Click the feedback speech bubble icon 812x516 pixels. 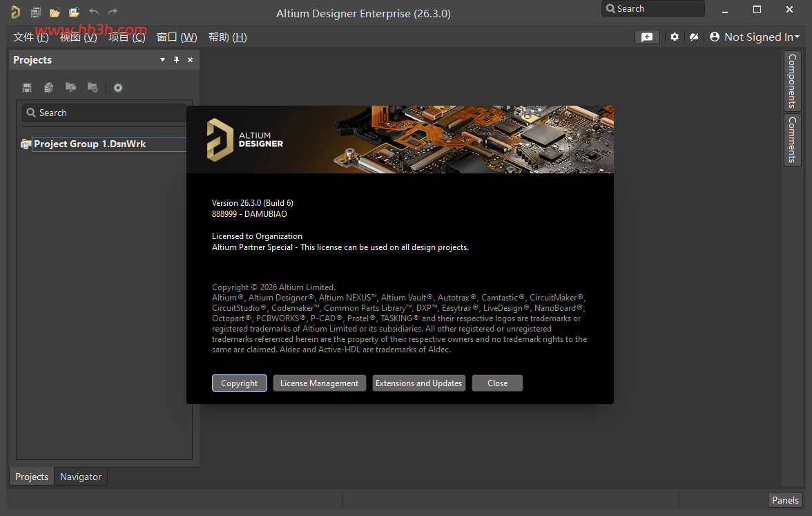click(x=647, y=37)
